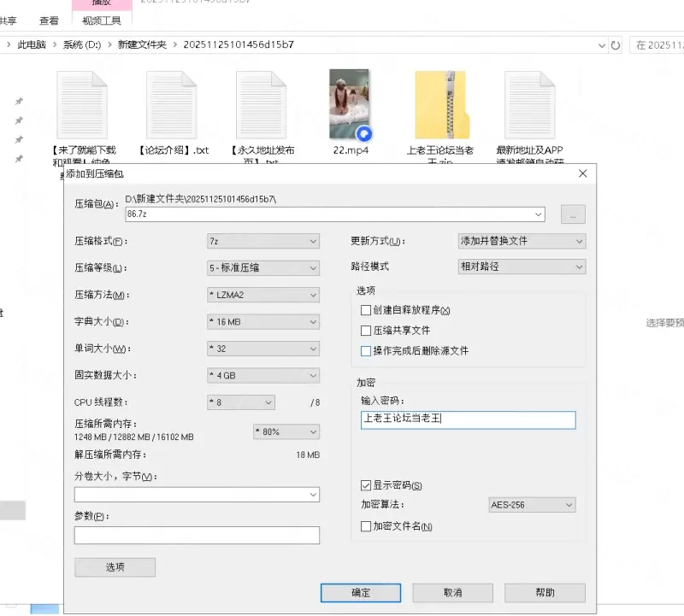The image size is (684, 616).
Task: Expand the 压缩等级 dropdown
Action: click(x=262, y=267)
